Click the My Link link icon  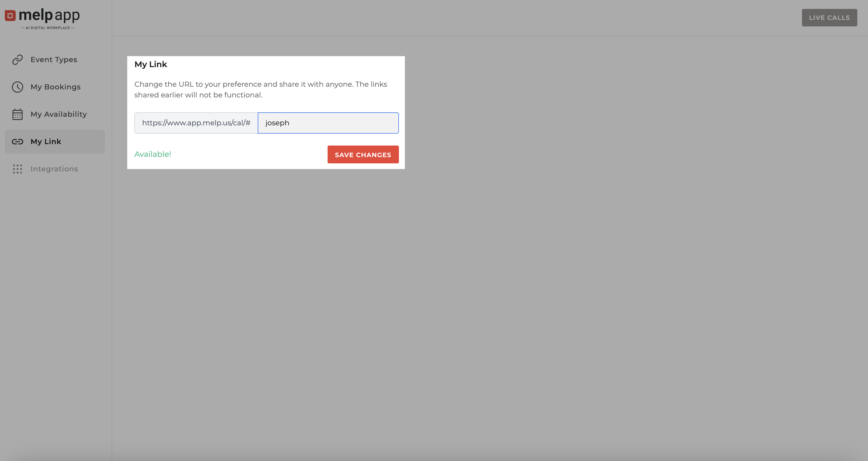(18, 142)
